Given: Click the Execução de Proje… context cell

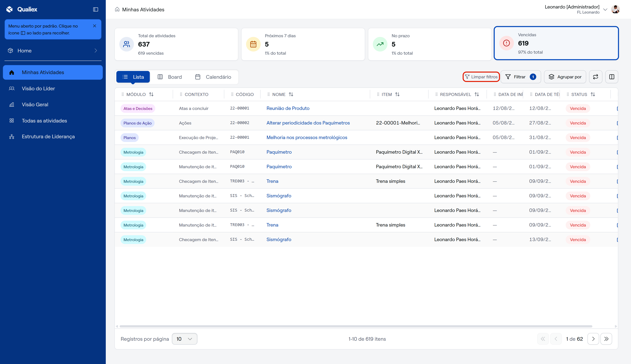Looking at the screenshot, I should tap(198, 137).
